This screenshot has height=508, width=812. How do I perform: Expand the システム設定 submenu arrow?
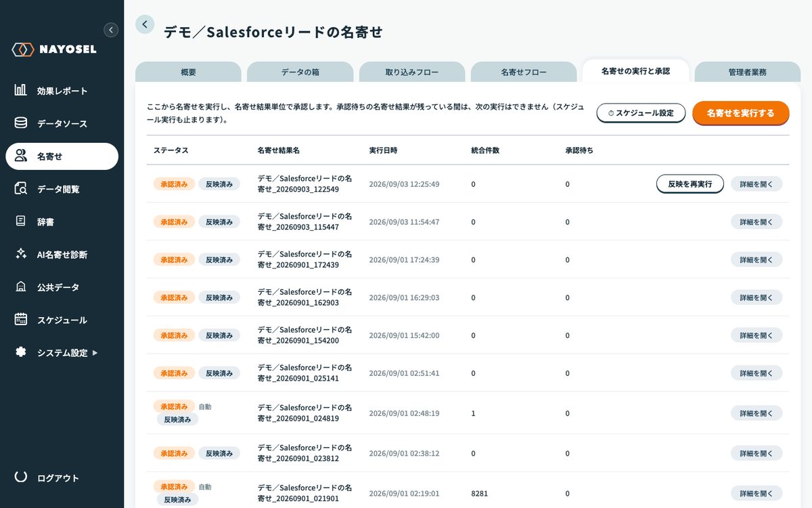coord(95,353)
